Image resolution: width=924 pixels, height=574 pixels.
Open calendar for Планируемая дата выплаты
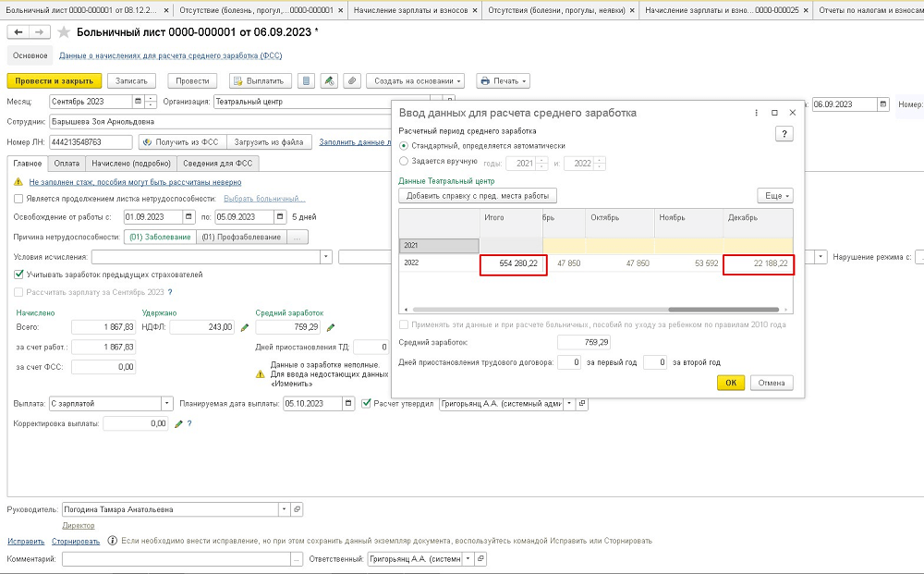pos(347,403)
